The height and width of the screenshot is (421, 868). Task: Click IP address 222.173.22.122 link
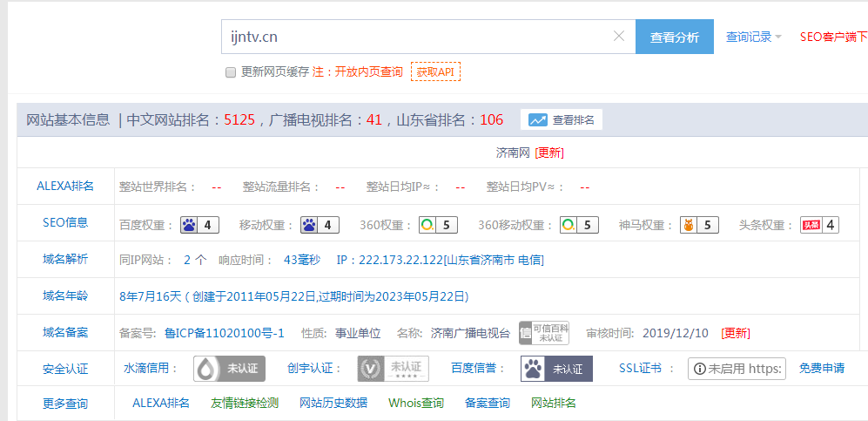click(440, 260)
